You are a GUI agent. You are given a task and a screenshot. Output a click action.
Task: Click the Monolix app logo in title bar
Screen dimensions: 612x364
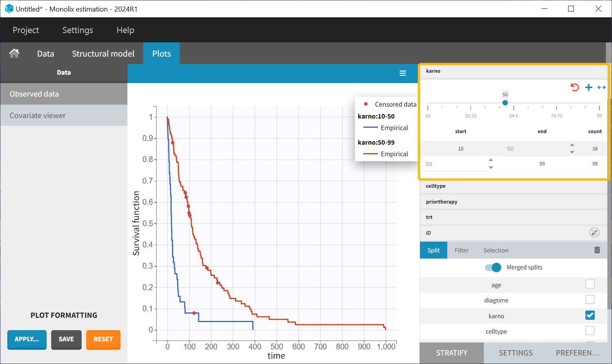9,8
